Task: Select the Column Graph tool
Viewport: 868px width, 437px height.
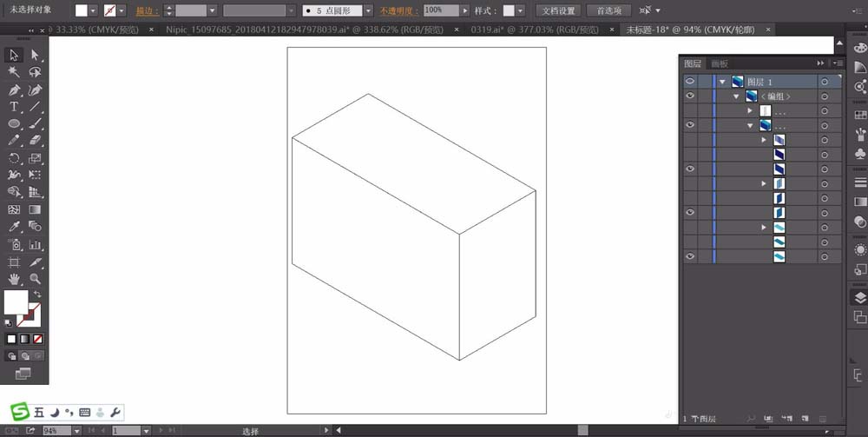Action: click(x=35, y=244)
